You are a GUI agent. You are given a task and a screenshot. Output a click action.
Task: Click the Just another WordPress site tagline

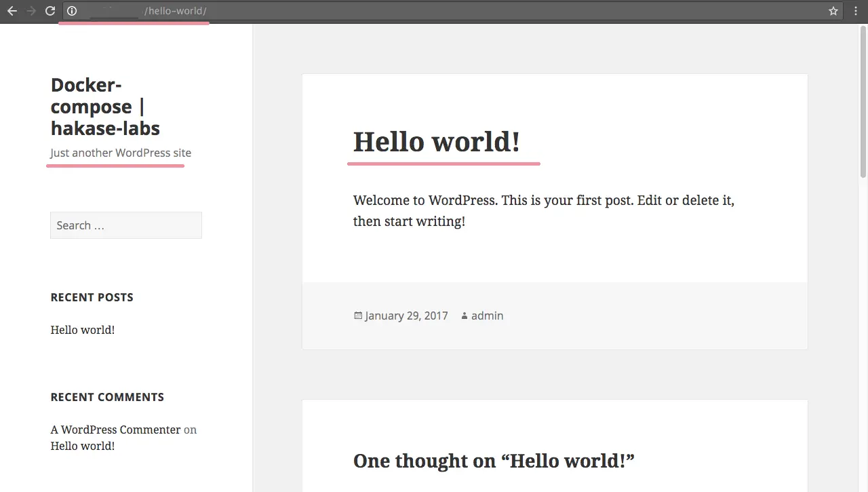point(121,153)
